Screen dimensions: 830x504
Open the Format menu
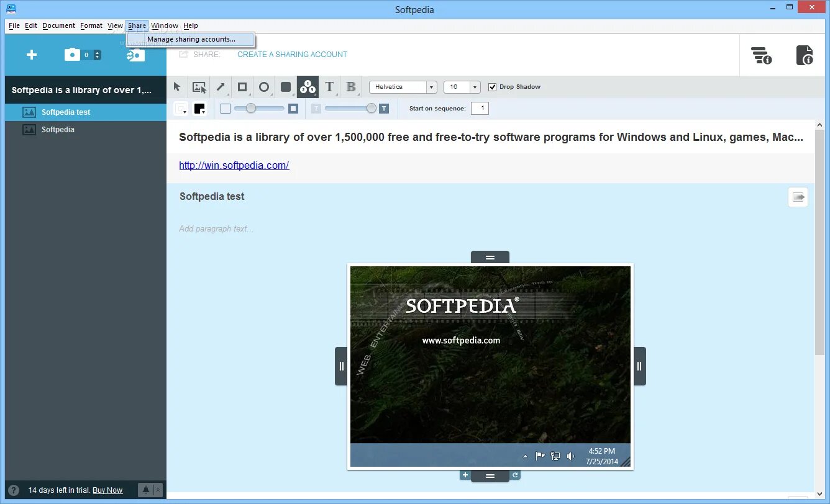point(91,25)
